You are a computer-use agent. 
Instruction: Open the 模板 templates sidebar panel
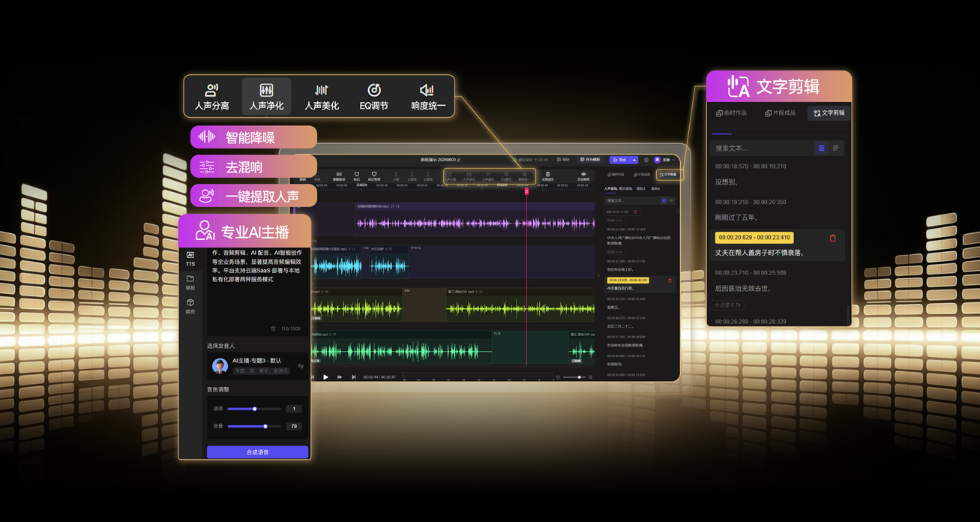coord(190,283)
